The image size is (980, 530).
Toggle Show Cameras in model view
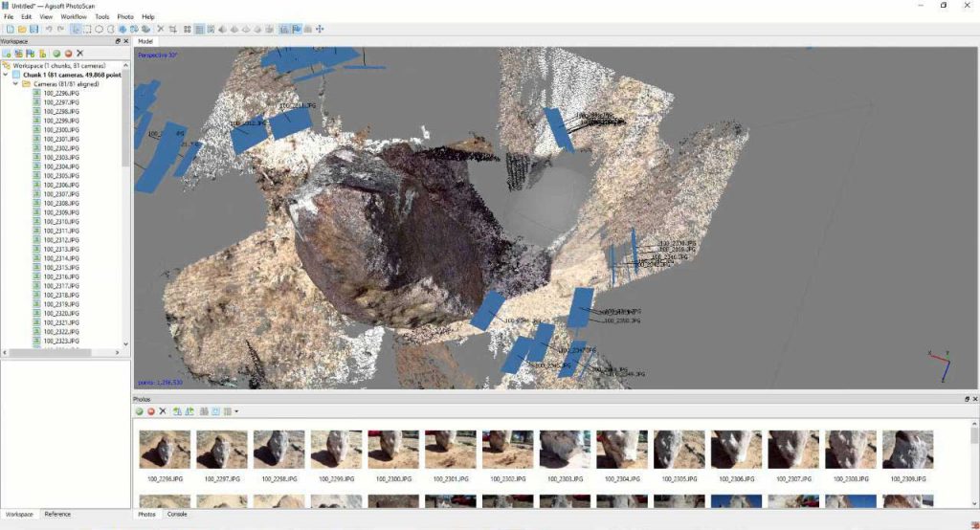tap(283, 29)
